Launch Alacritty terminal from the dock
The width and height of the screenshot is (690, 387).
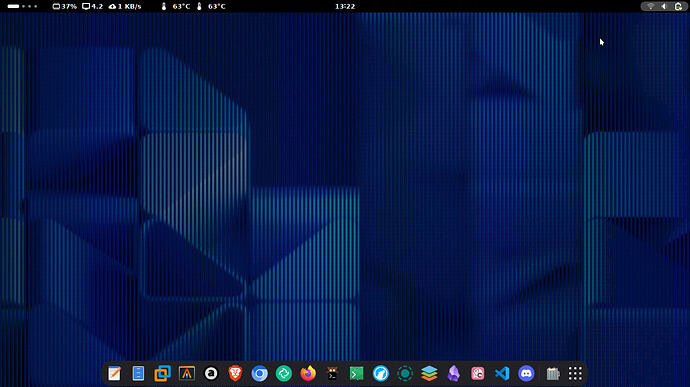point(187,373)
